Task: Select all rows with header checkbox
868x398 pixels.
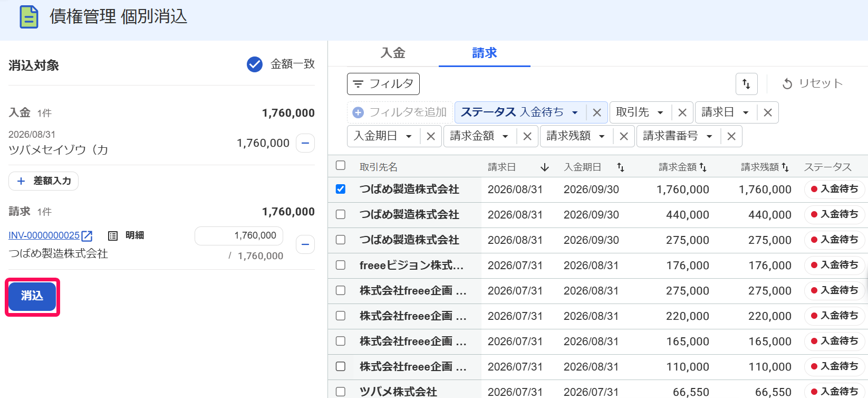Action: pos(341,166)
